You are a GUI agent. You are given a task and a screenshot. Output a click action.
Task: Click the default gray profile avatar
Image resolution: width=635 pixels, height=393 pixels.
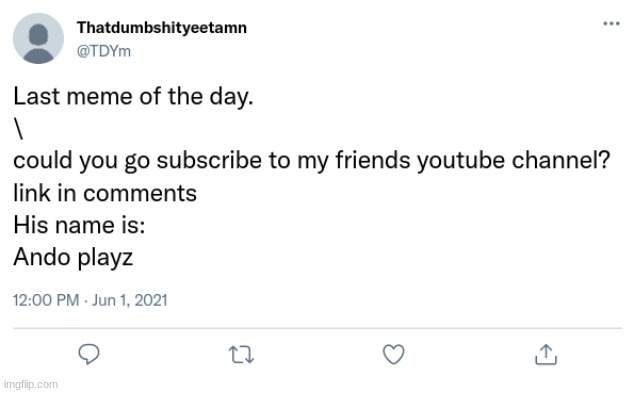38,38
